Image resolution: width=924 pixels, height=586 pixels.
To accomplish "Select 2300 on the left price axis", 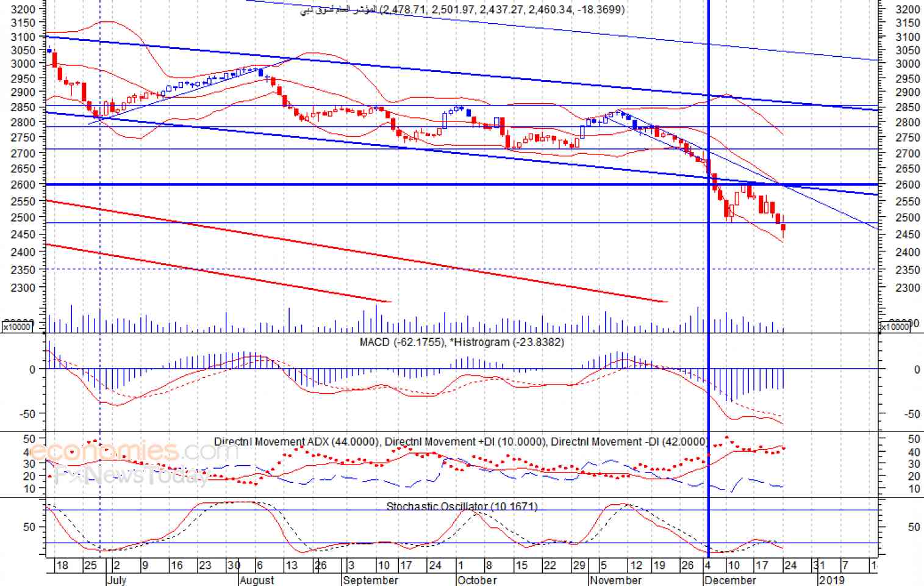I will [23, 288].
